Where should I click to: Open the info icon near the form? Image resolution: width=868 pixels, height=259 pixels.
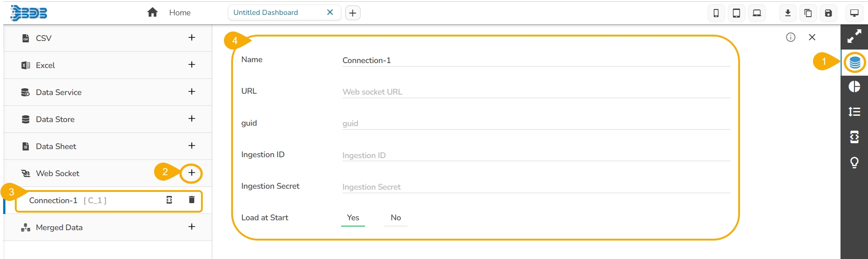tap(790, 37)
